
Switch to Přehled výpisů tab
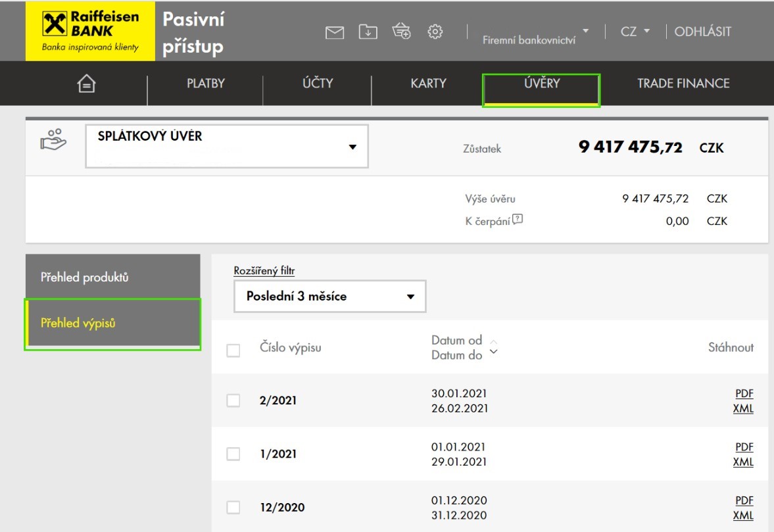pyautogui.click(x=113, y=324)
